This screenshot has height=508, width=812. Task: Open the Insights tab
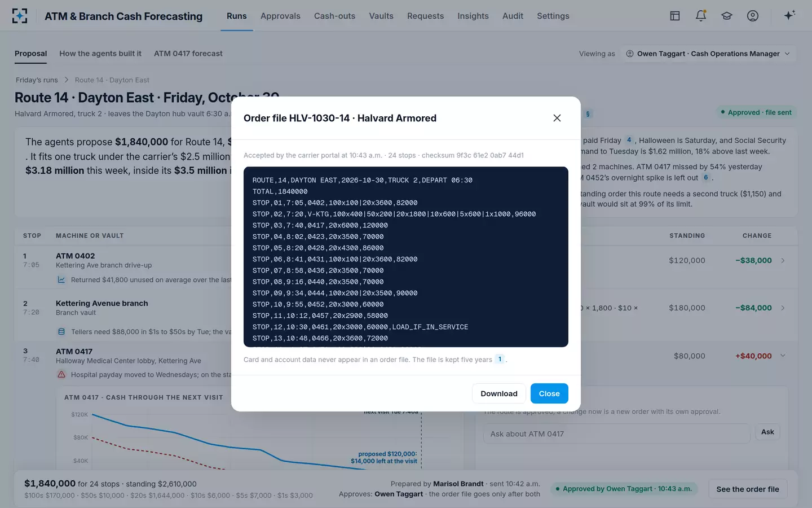[x=473, y=16]
